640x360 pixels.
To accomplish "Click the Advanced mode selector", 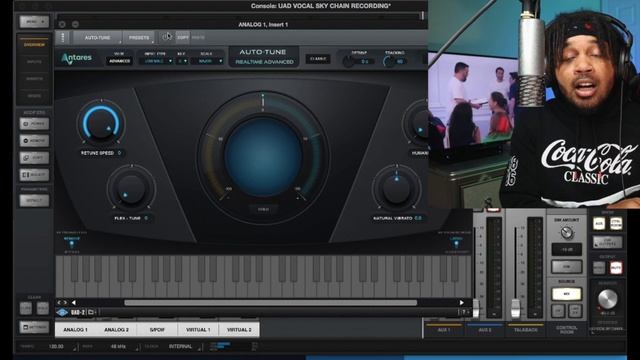I will tap(120, 61).
